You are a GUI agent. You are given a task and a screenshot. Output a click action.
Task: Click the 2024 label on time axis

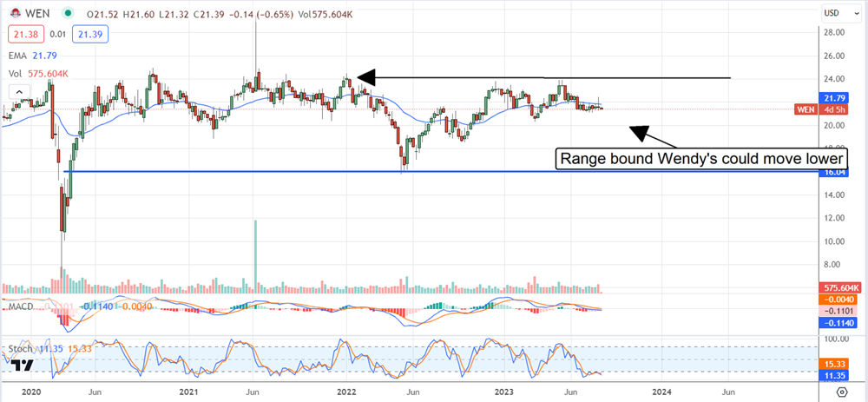662,392
